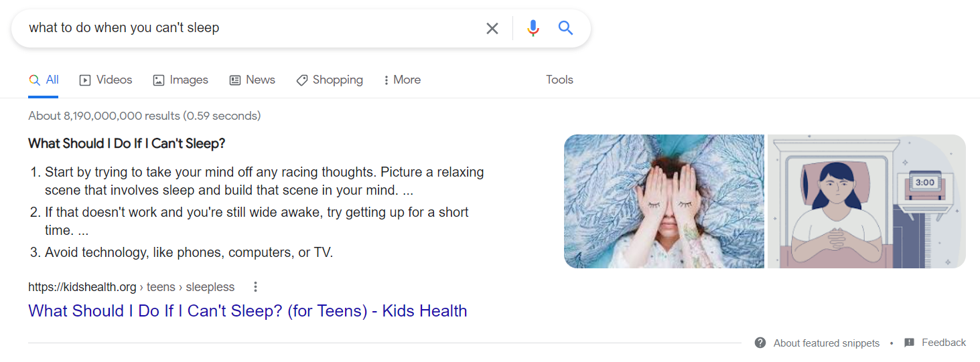Click the blue magnifying glass search button
The width and height of the screenshot is (980, 362).
coord(566,28)
